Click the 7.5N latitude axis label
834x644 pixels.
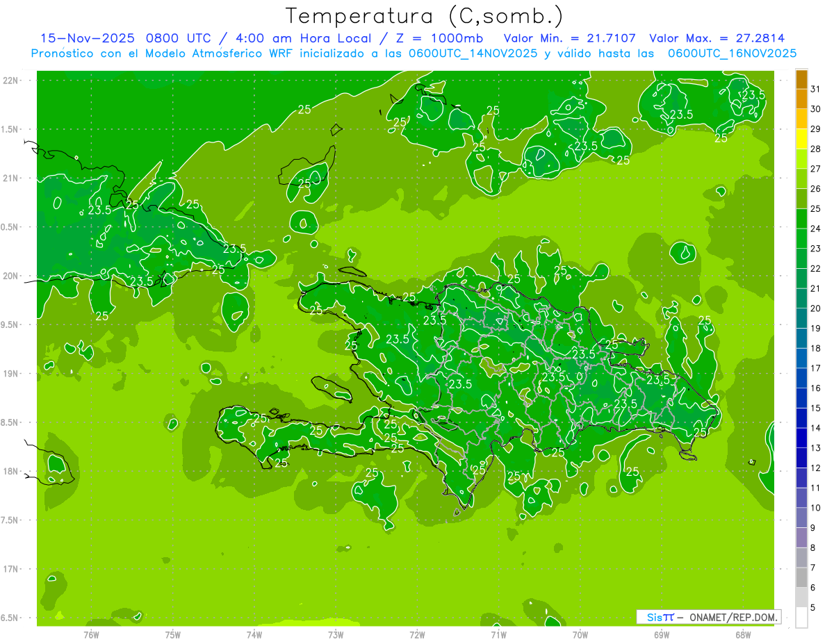[10, 520]
